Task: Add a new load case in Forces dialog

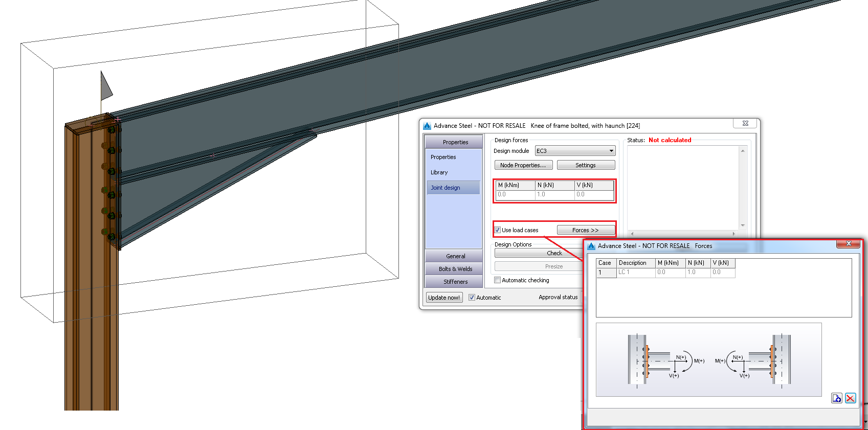Action: (x=837, y=398)
